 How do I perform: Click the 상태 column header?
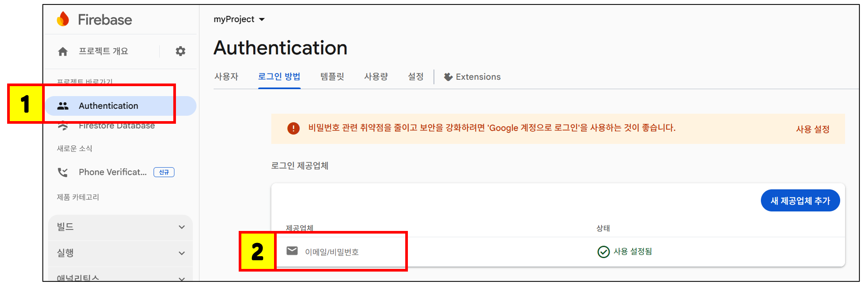pyautogui.click(x=603, y=228)
